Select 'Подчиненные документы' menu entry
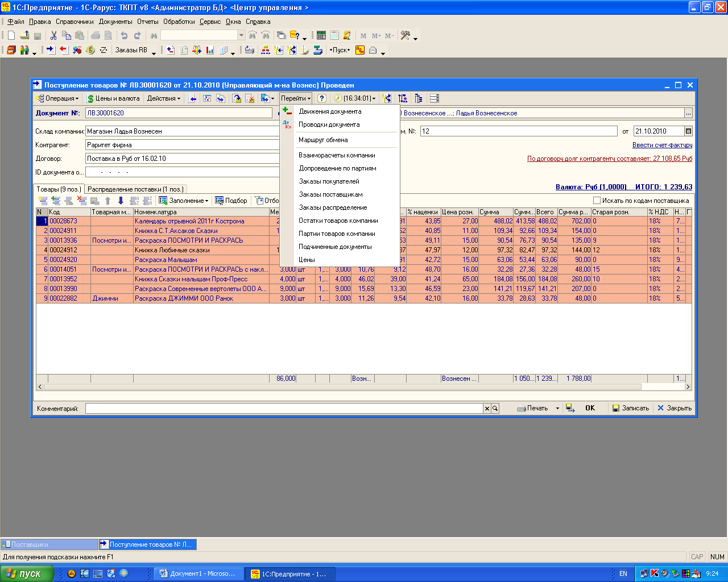The height and width of the screenshot is (582, 728). (x=335, y=247)
